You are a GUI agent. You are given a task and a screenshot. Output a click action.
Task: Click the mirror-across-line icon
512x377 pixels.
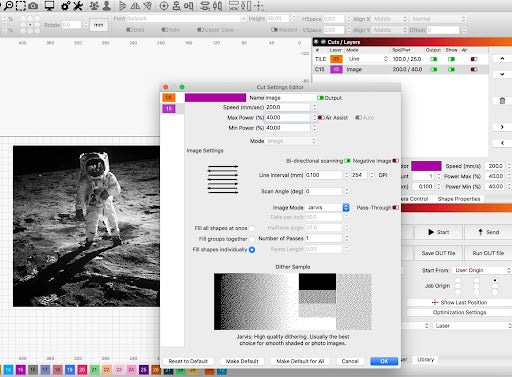[x=147, y=6]
